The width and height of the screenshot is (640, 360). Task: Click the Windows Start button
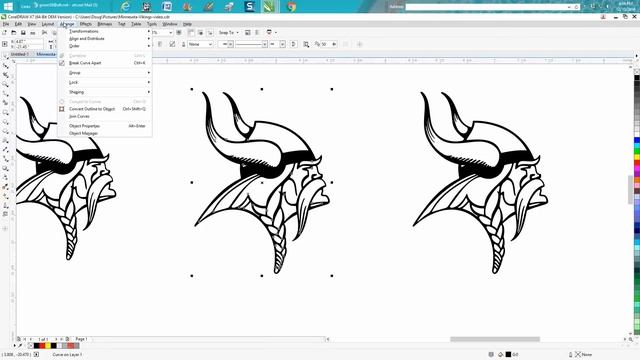click(x=8, y=6)
